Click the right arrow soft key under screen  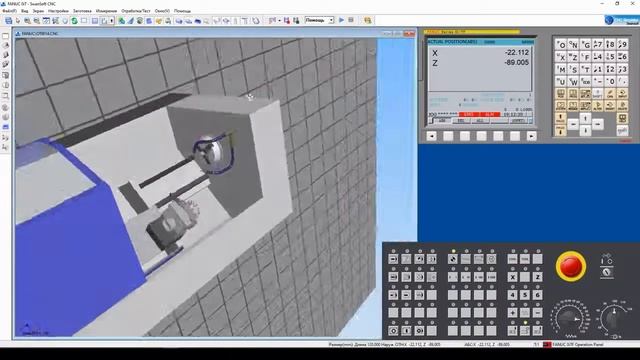tap(531, 136)
